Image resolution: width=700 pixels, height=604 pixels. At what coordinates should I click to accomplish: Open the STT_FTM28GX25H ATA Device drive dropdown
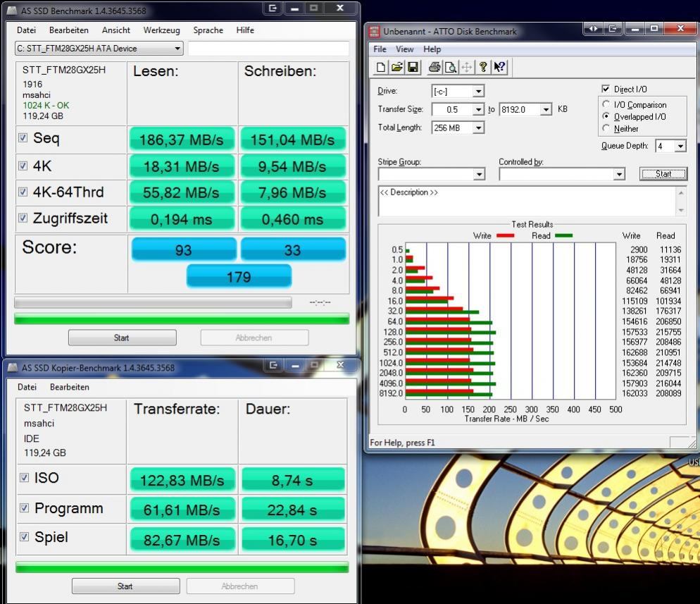coord(99,48)
